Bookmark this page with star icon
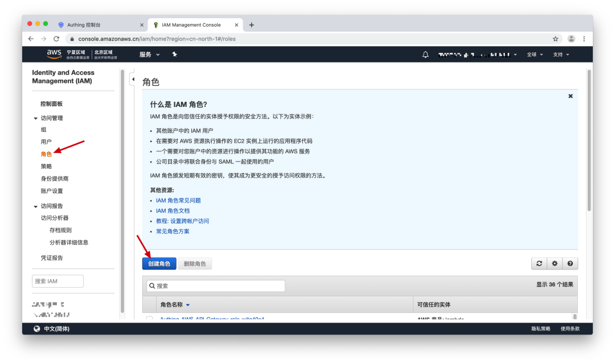 click(x=555, y=39)
